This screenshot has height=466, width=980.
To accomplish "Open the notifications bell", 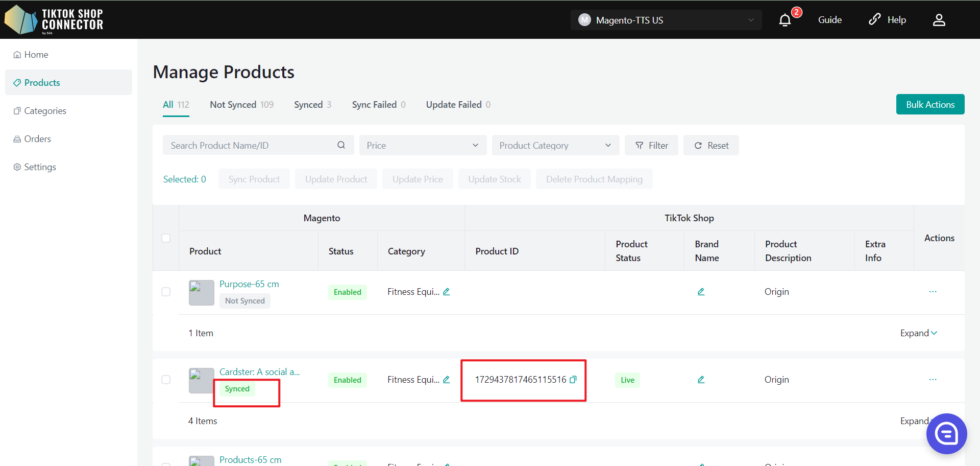I will (x=785, y=20).
